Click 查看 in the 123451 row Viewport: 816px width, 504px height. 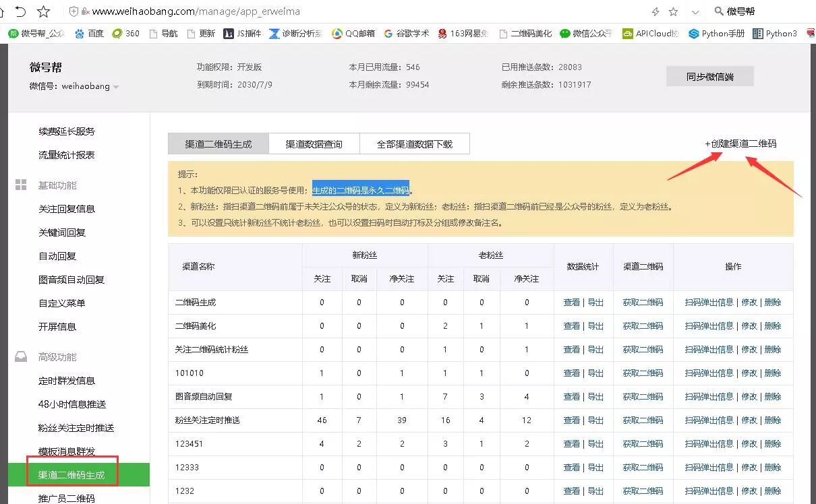pyautogui.click(x=571, y=444)
